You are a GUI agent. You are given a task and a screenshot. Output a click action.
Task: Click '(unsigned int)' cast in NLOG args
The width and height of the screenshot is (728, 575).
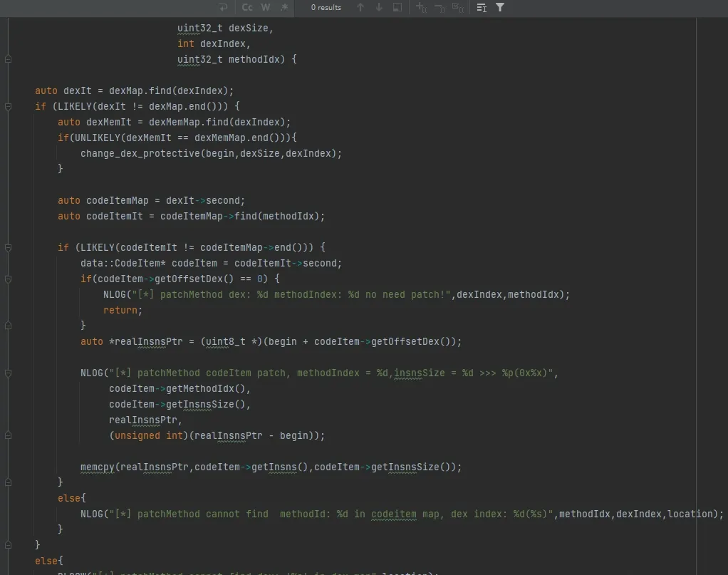click(149, 436)
